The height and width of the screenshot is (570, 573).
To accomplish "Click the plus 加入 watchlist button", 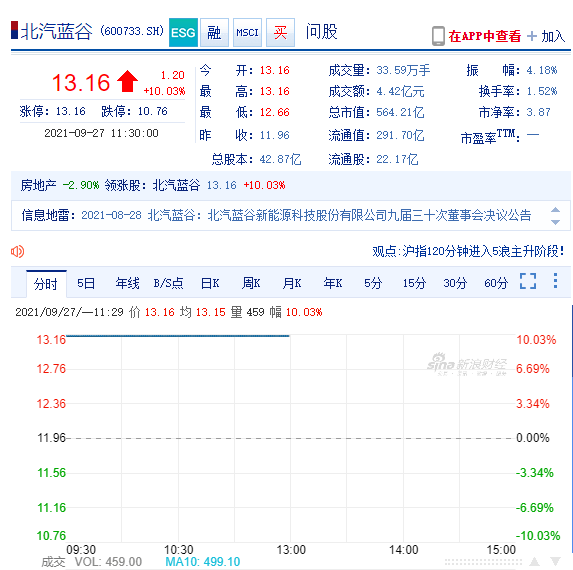I will (546, 36).
